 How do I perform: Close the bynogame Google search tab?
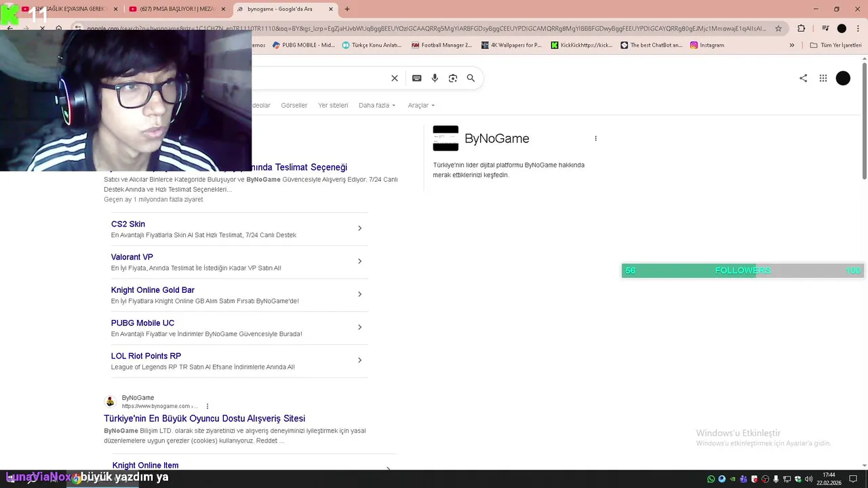(x=331, y=9)
